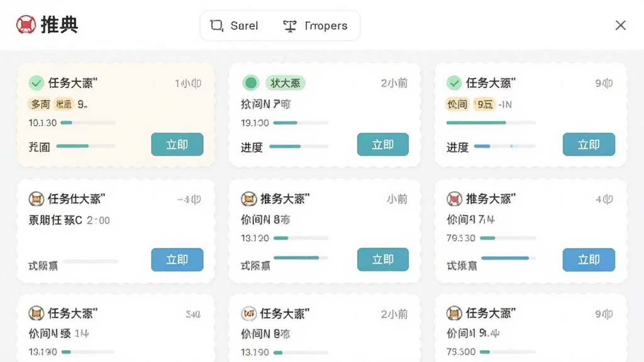The image size is (644, 362).
Task: Click the 价间 tag beside 19万
Action: (457, 104)
